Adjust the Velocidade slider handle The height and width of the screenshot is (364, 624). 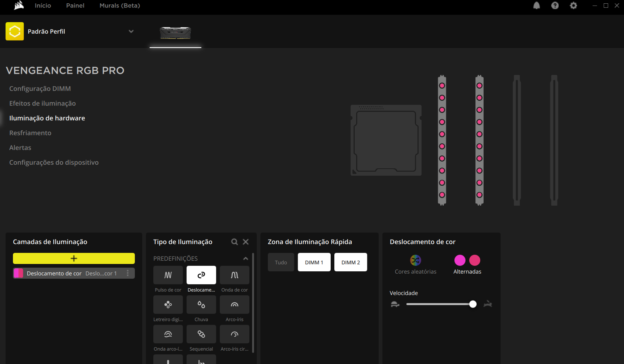tap(473, 304)
